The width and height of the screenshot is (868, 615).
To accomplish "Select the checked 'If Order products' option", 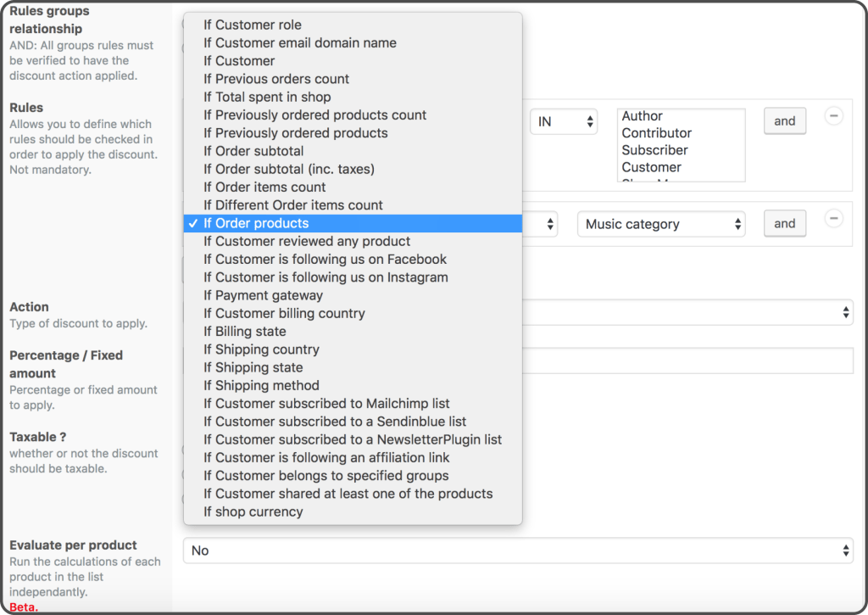I will [x=256, y=223].
